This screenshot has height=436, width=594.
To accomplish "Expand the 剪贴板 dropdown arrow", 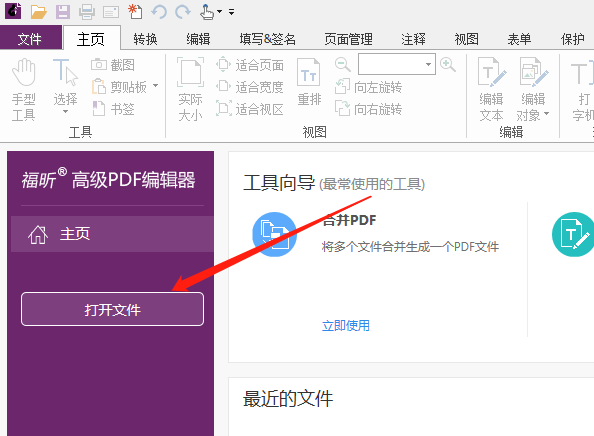I will tap(155, 86).
